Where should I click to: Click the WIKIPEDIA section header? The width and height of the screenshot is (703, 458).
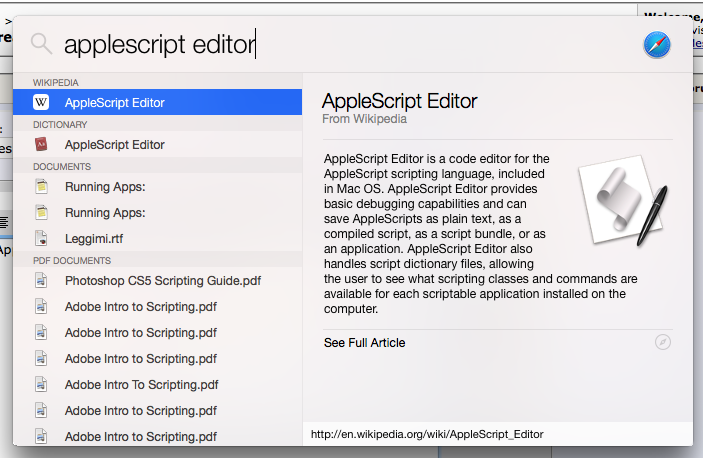56,82
